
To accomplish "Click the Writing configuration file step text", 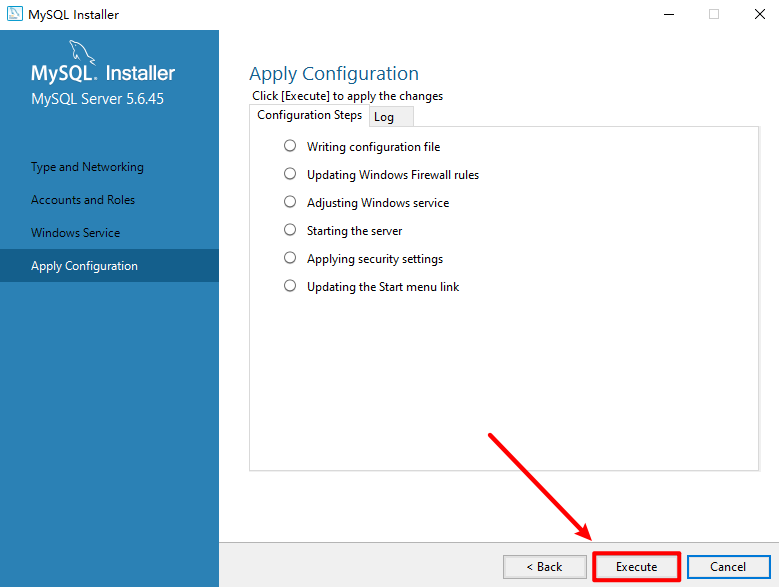I will point(373,147).
